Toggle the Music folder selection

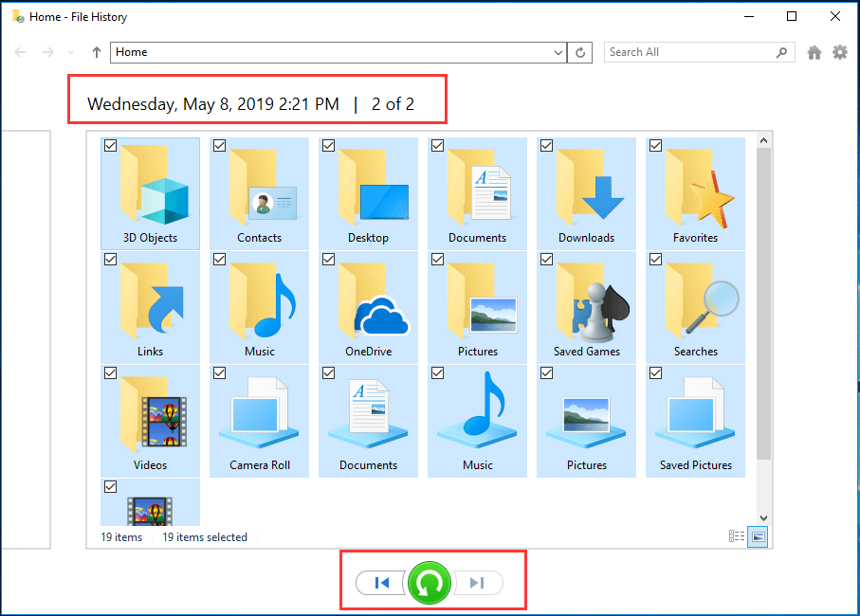click(219, 259)
